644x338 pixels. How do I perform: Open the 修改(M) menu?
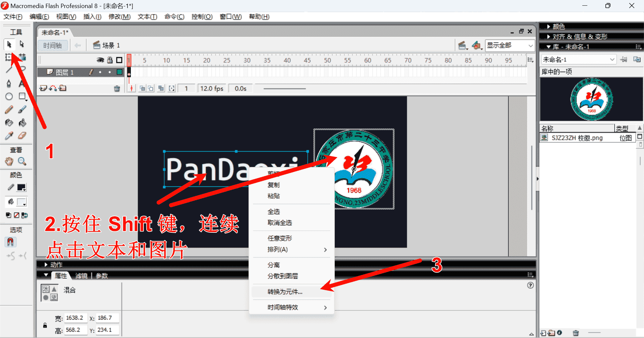[x=119, y=17]
